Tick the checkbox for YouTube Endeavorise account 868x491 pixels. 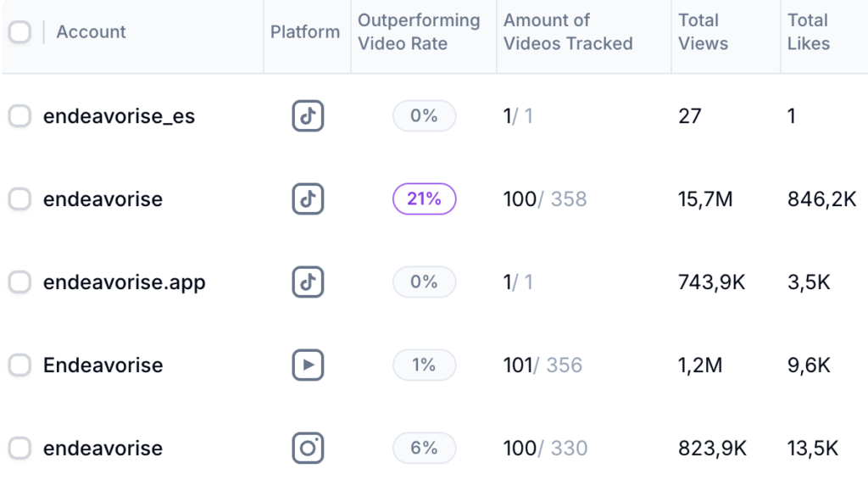coord(19,365)
